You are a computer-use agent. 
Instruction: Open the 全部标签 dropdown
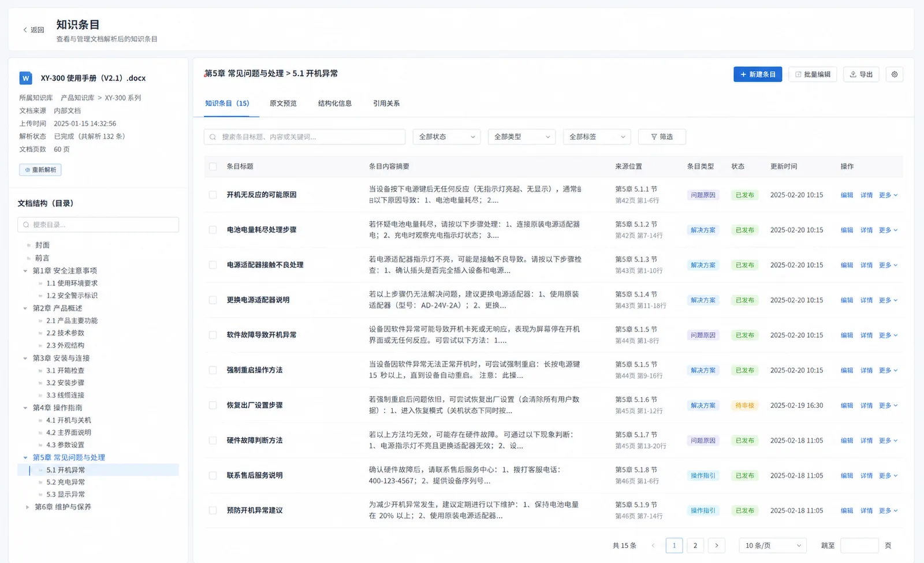click(597, 137)
